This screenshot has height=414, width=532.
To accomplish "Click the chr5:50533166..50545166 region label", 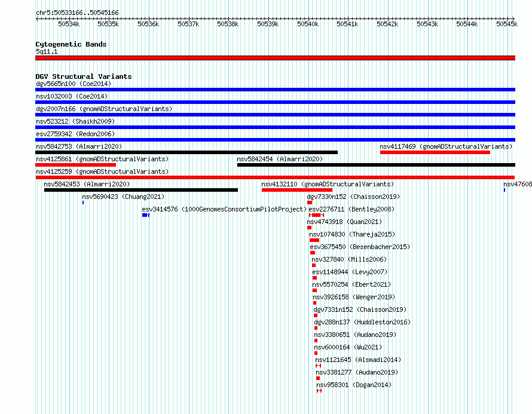I will [x=77, y=13].
